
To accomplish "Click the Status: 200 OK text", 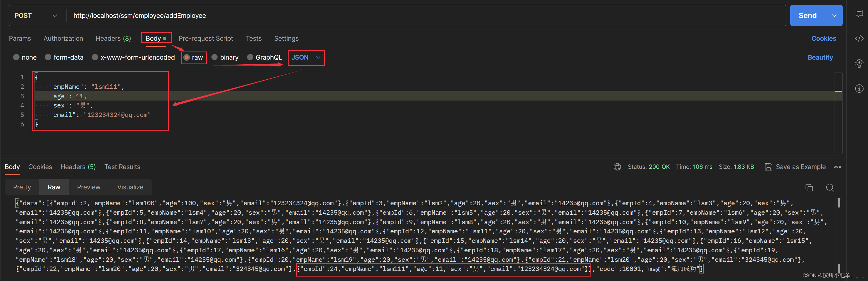I will (648, 167).
